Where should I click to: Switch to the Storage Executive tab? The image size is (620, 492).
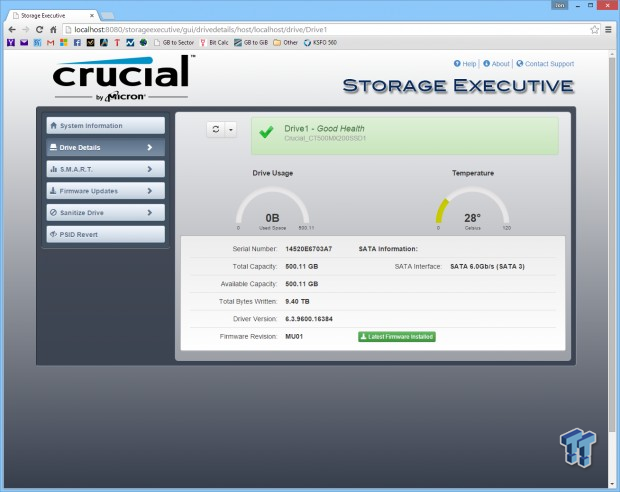(51, 15)
